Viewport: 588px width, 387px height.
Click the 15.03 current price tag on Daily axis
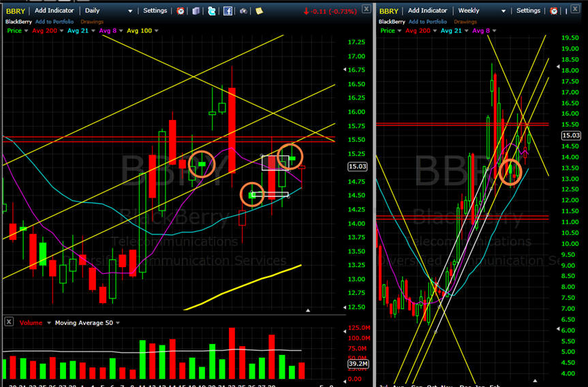click(x=358, y=166)
